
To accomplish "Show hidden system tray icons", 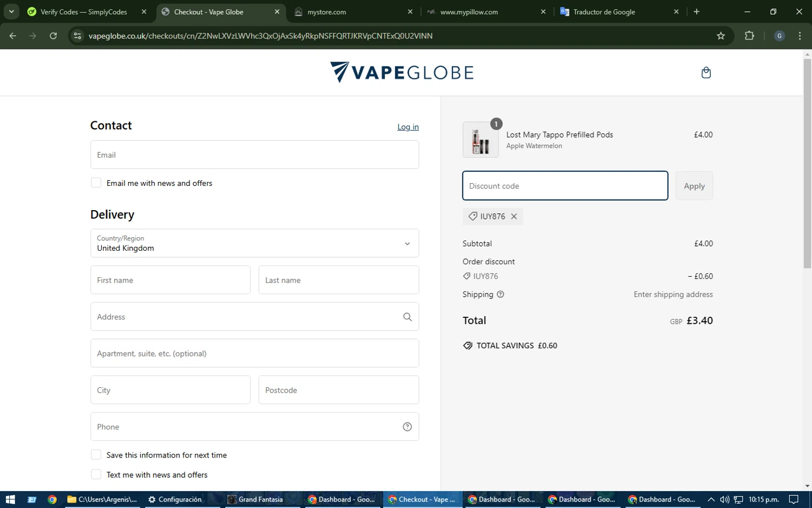I will pyautogui.click(x=711, y=499).
